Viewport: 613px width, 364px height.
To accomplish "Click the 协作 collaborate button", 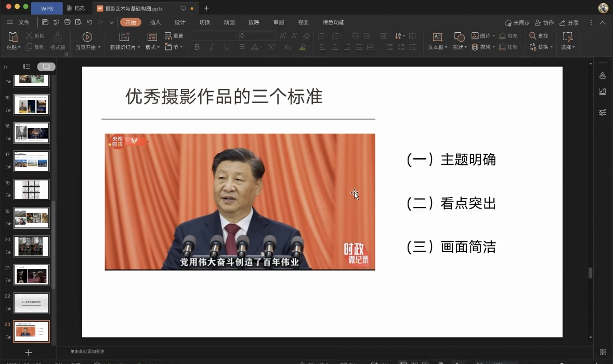I will [x=544, y=23].
